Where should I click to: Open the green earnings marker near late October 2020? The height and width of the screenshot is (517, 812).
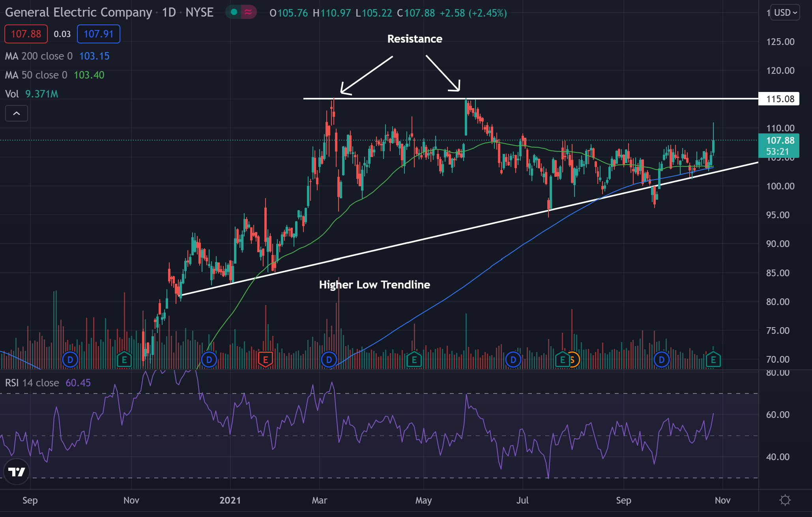click(x=124, y=360)
